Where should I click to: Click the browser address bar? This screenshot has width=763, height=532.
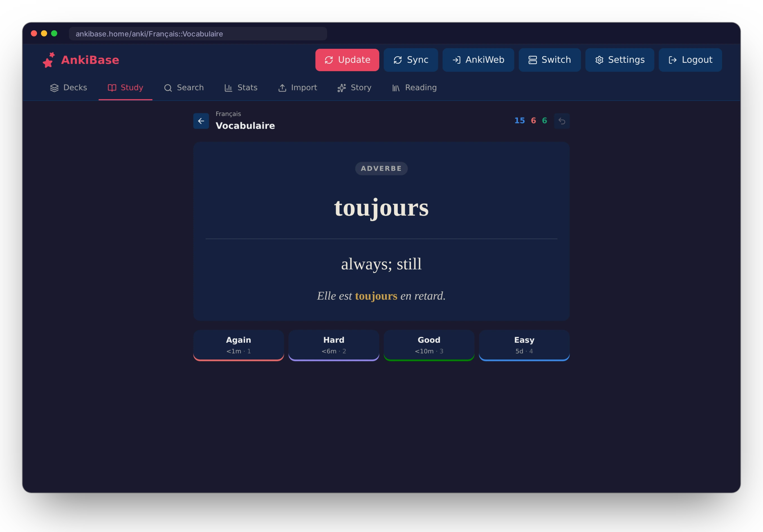pyautogui.click(x=198, y=34)
